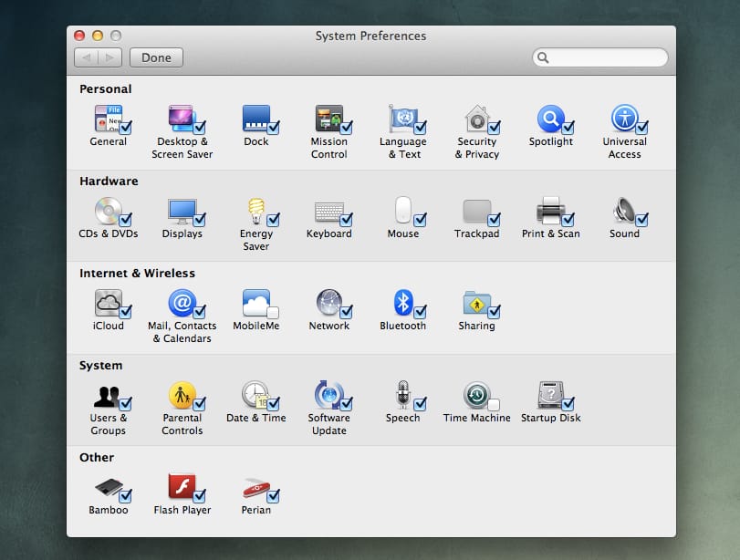Open the Displays monitor icon

(x=182, y=211)
